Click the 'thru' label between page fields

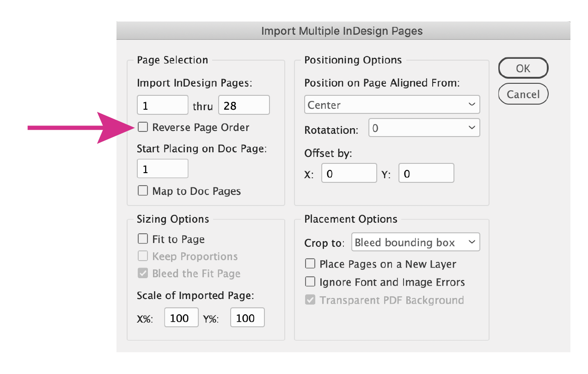[203, 106]
